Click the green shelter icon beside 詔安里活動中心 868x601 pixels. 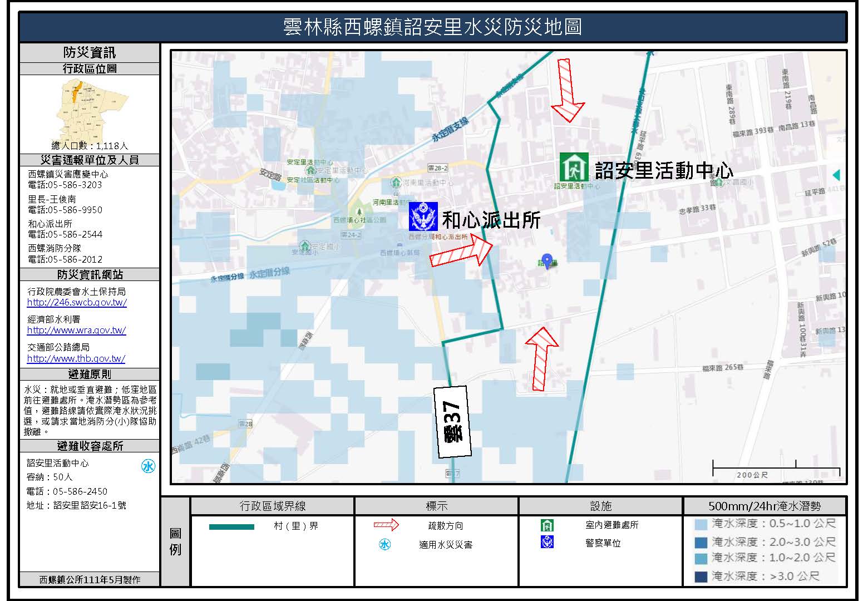(x=573, y=168)
